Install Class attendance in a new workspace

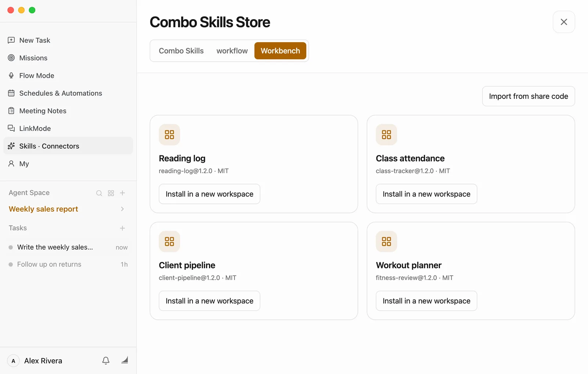(x=426, y=194)
